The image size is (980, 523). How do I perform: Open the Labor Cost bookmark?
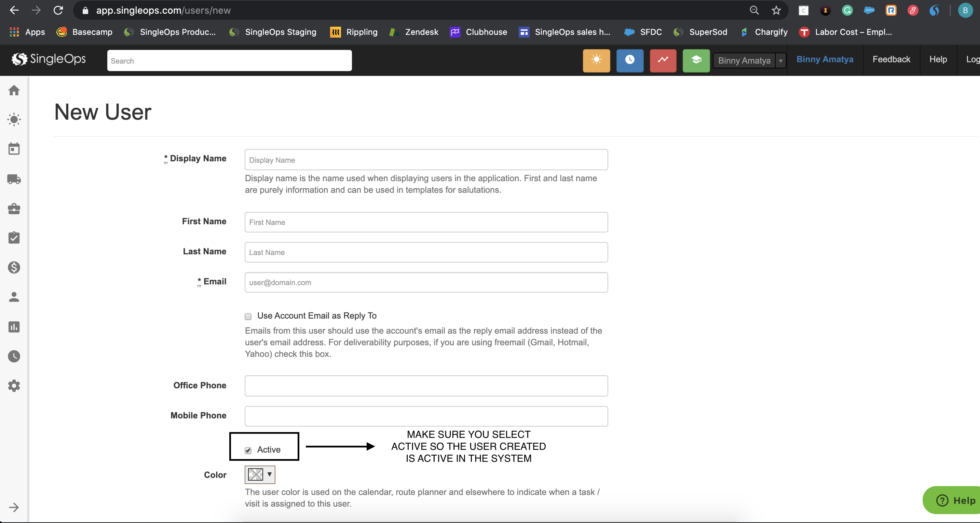pos(845,32)
